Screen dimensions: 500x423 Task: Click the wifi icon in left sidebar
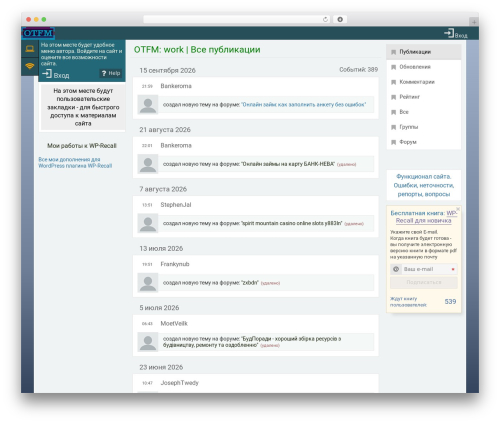click(30, 66)
